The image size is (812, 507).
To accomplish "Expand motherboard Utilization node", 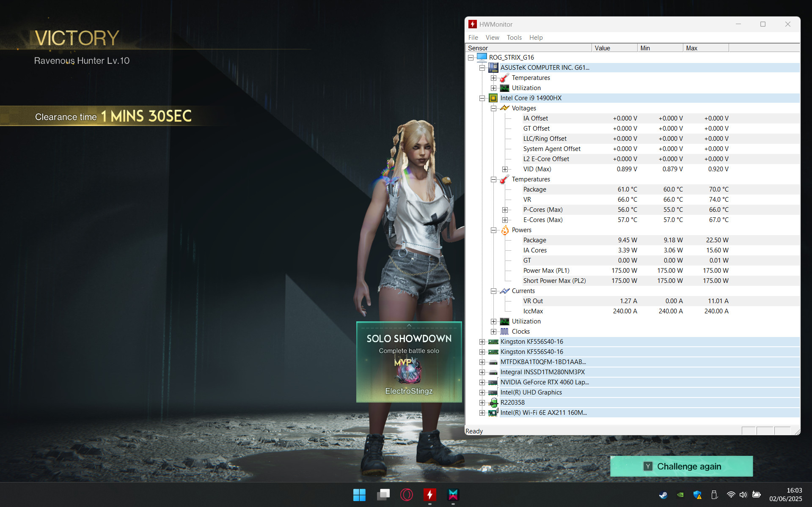I will click(493, 88).
